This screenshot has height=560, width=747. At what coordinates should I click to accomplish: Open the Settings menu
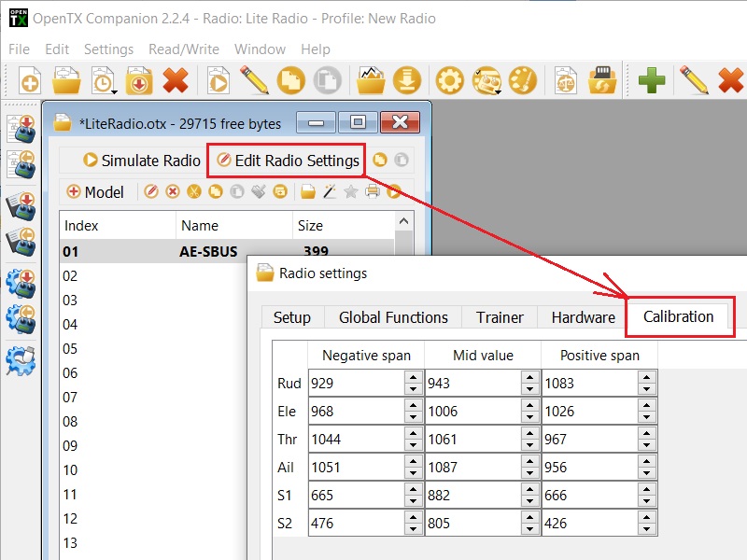click(x=108, y=49)
